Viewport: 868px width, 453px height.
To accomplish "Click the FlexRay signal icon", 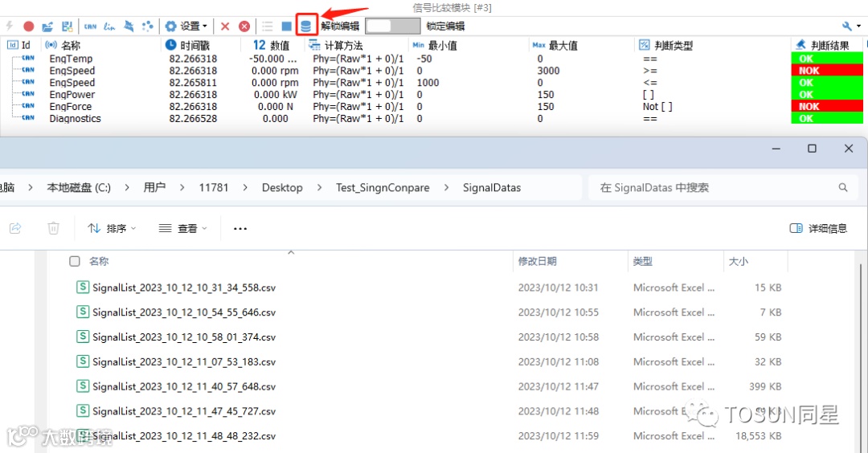I will [129, 26].
